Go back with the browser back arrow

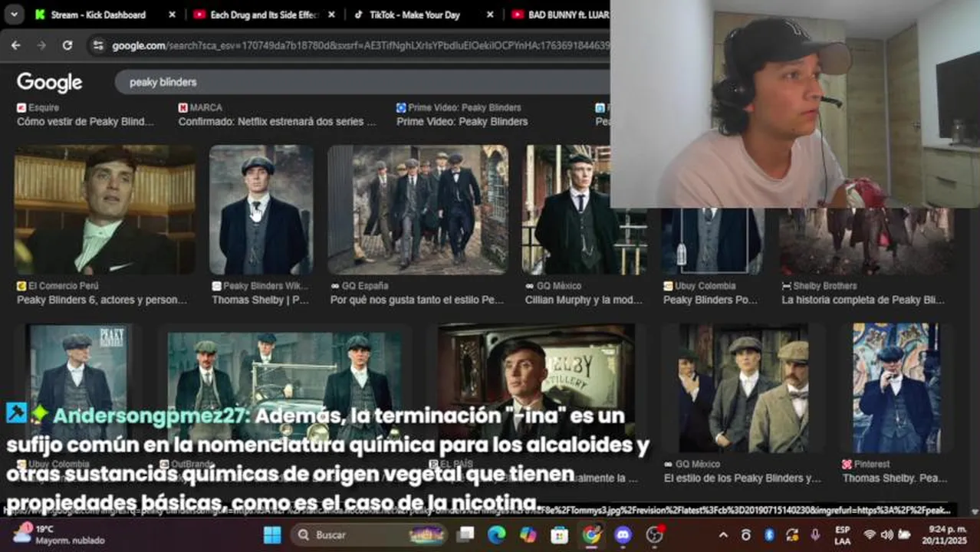(x=16, y=45)
